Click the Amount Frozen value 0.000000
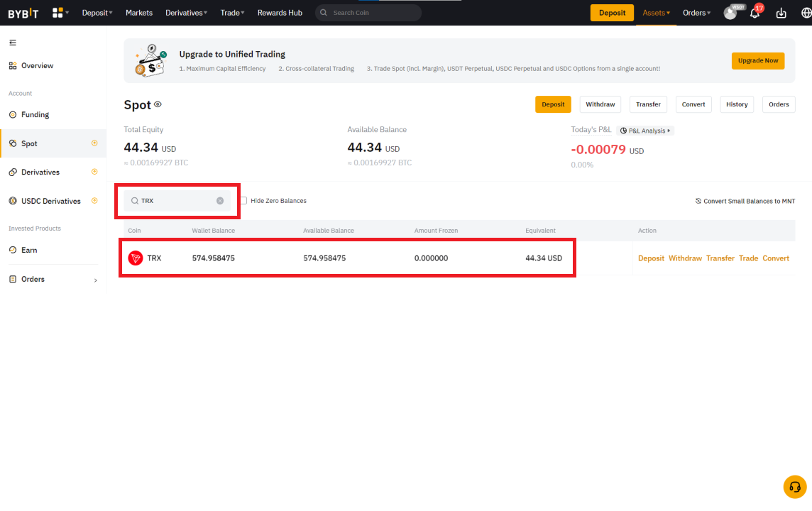Viewport: 812px width, 511px height. pyautogui.click(x=431, y=258)
